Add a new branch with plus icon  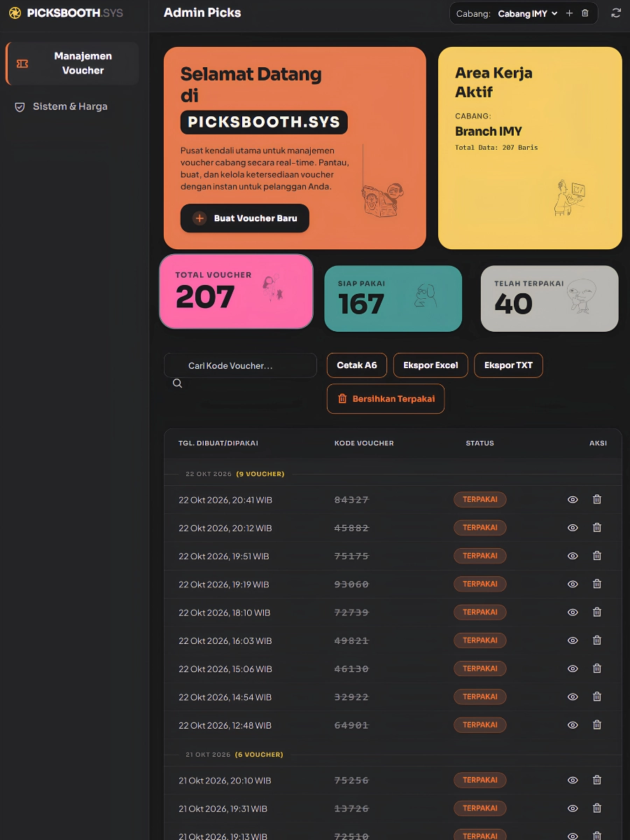point(569,13)
